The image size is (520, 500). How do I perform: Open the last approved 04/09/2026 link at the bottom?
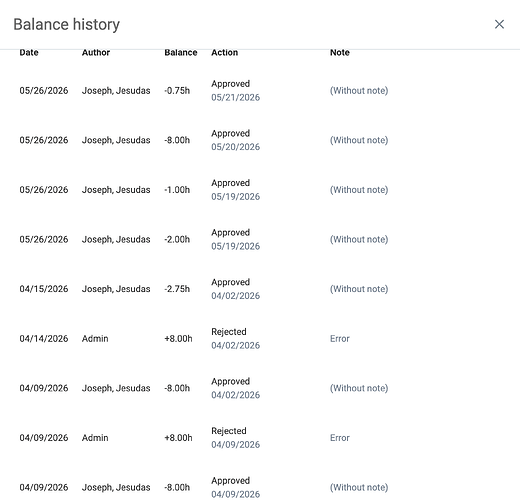coord(235,494)
